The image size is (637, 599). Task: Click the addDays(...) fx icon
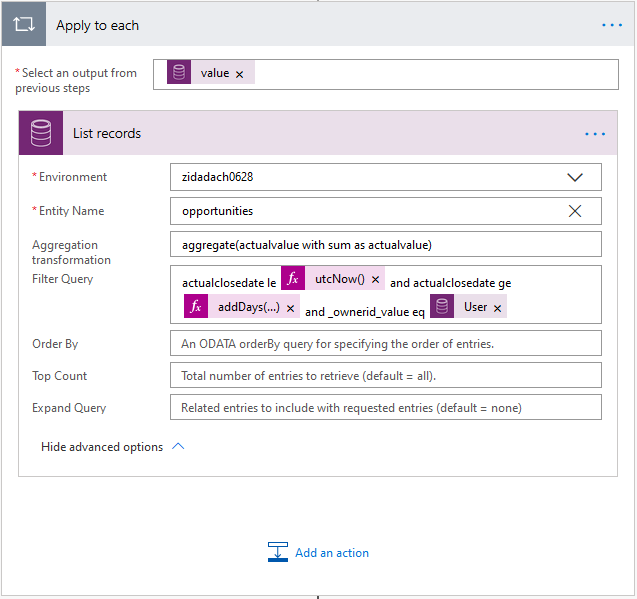[x=196, y=306]
